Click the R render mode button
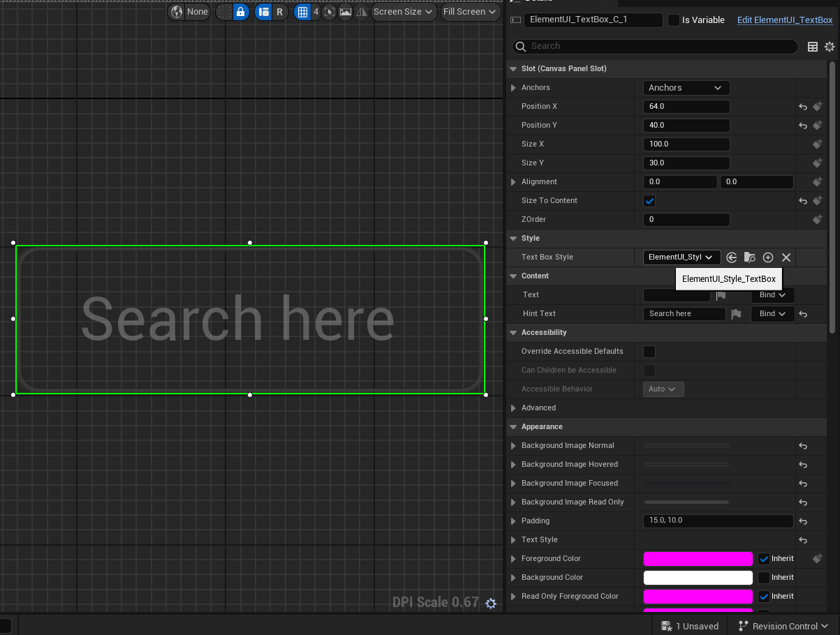The width and height of the screenshot is (840, 635). click(280, 12)
